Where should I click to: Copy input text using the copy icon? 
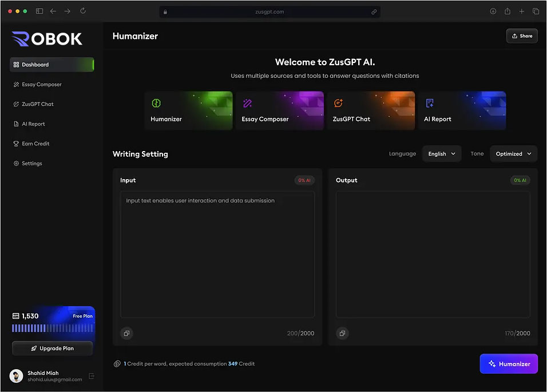click(x=126, y=333)
